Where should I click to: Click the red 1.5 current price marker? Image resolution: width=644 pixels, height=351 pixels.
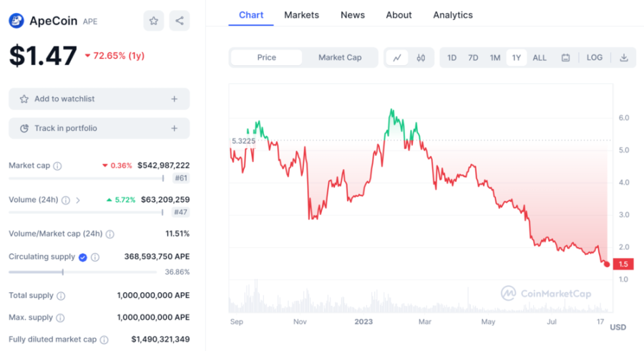tap(623, 264)
